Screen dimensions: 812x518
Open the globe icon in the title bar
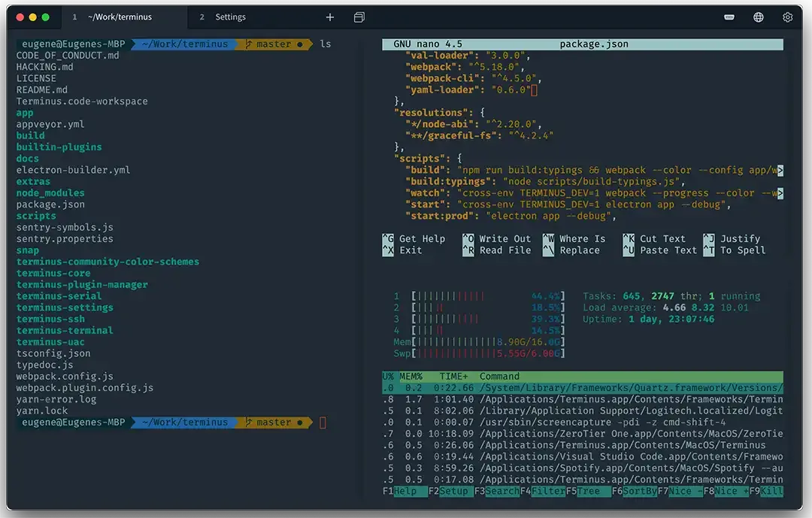[758, 17]
